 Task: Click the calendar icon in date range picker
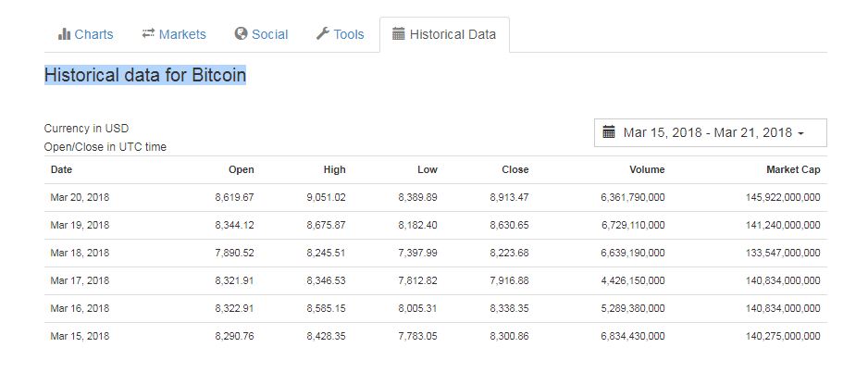[x=609, y=132]
